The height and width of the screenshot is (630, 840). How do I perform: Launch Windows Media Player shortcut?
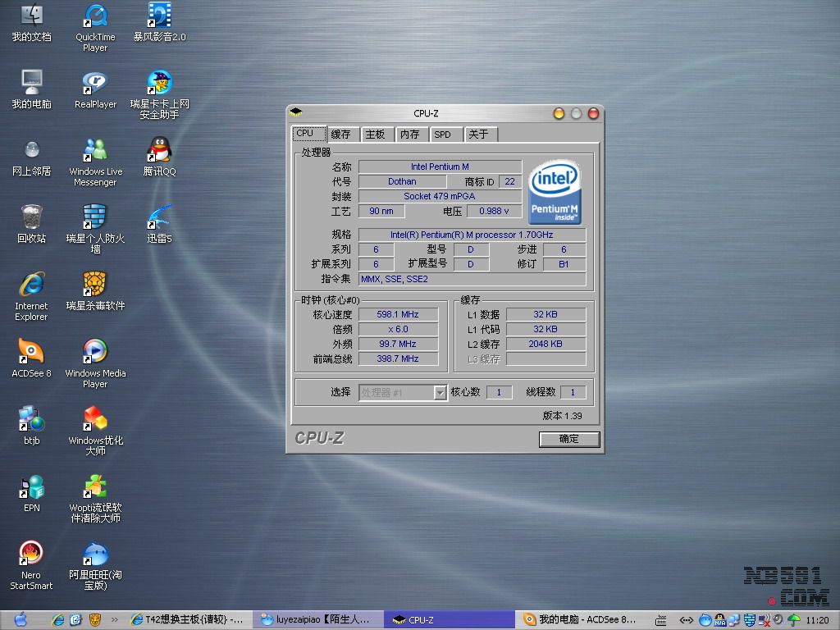click(x=95, y=353)
